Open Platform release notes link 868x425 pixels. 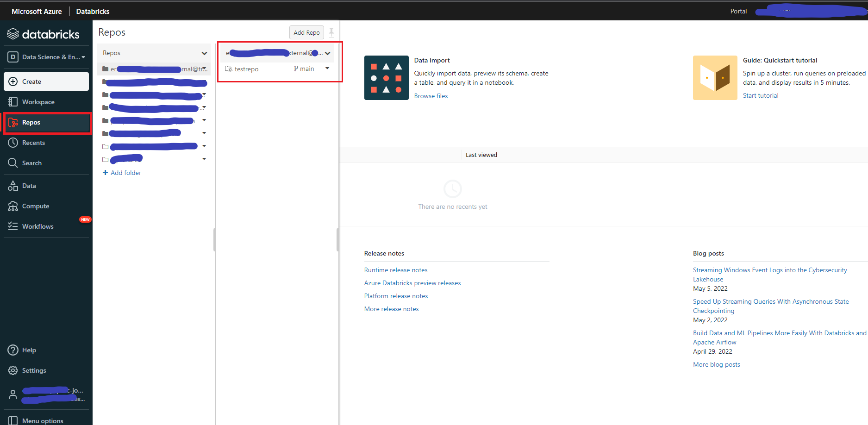(x=396, y=296)
